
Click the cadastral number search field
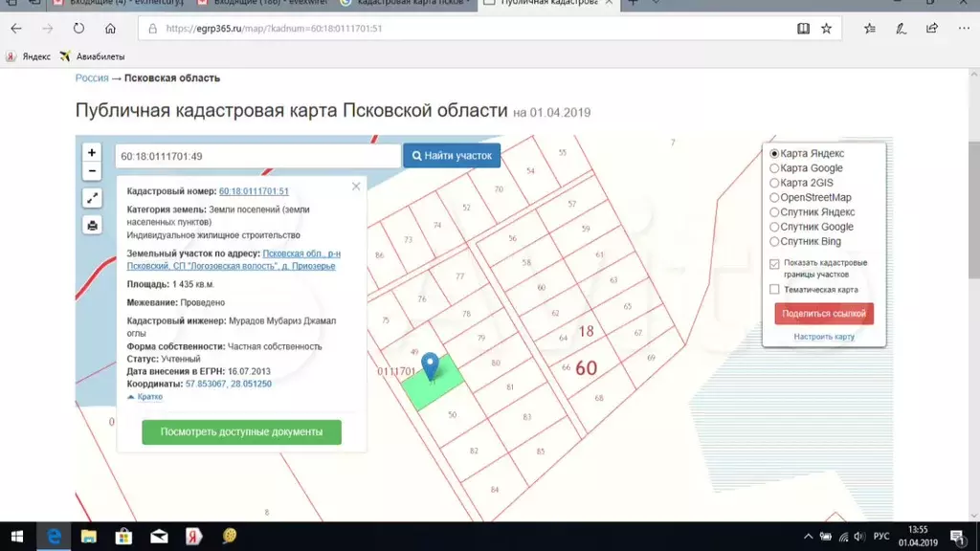click(256, 156)
